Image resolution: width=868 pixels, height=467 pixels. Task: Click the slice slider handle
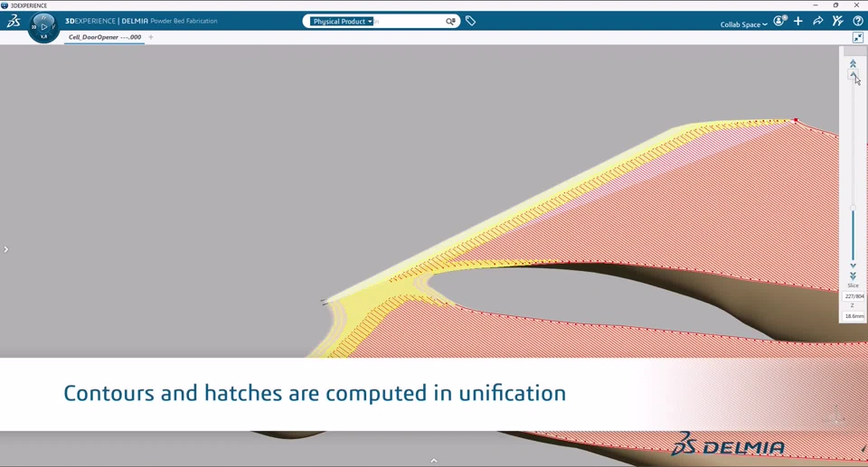[x=853, y=209]
